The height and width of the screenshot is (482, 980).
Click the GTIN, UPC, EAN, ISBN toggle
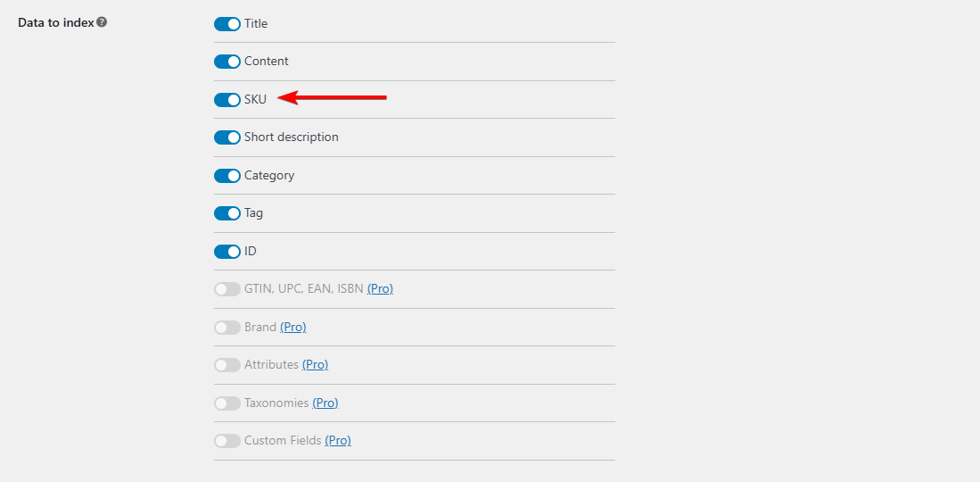(227, 289)
